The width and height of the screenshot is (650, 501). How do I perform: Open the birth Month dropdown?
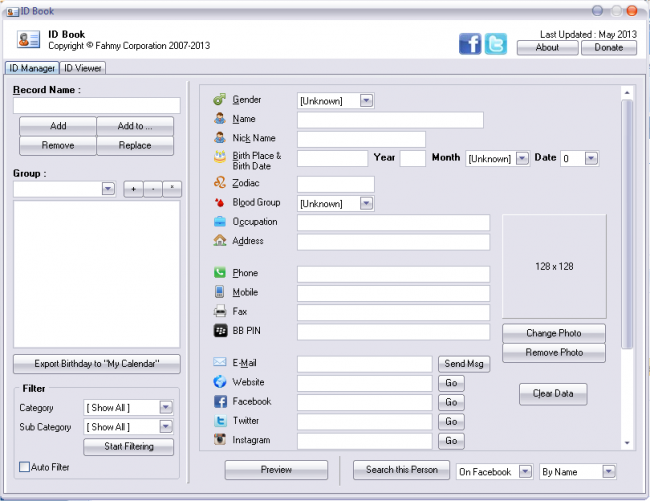(522, 158)
